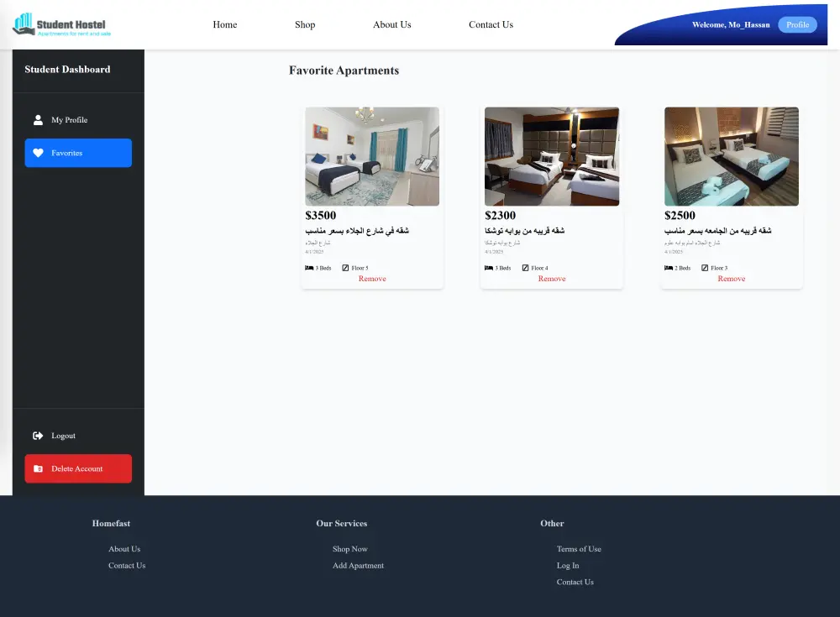Screen dimensions: 840x617
Task: Click the bed icon on $3500 apartment card
Action: pyautogui.click(x=309, y=268)
